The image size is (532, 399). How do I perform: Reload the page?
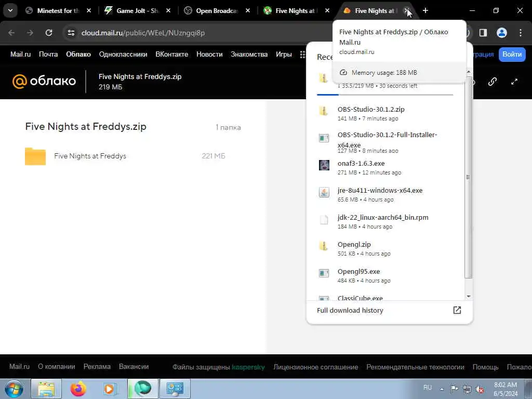pyautogui.click(x=49, y=33)
